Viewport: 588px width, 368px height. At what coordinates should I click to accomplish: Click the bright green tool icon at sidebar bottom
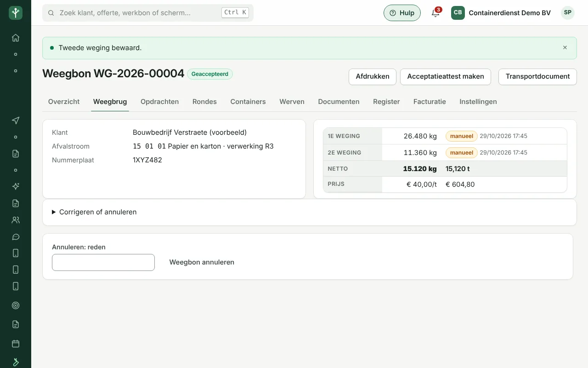click(x=16, y=362)
